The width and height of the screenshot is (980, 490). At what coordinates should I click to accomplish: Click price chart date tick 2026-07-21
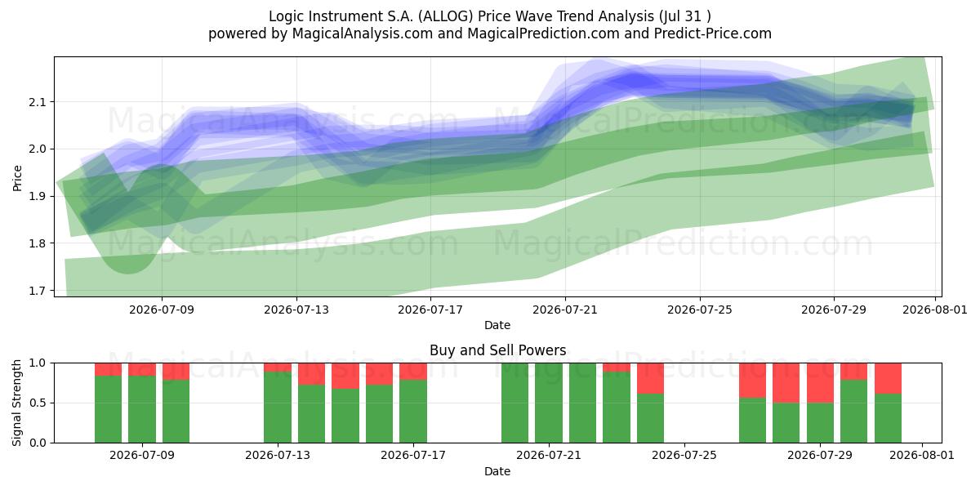pos(565,310)
